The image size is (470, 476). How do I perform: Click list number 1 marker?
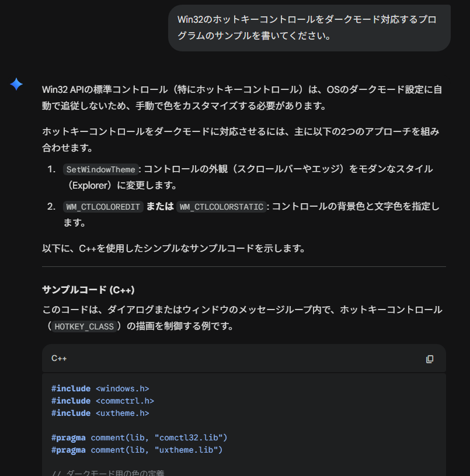click(51, 169)
